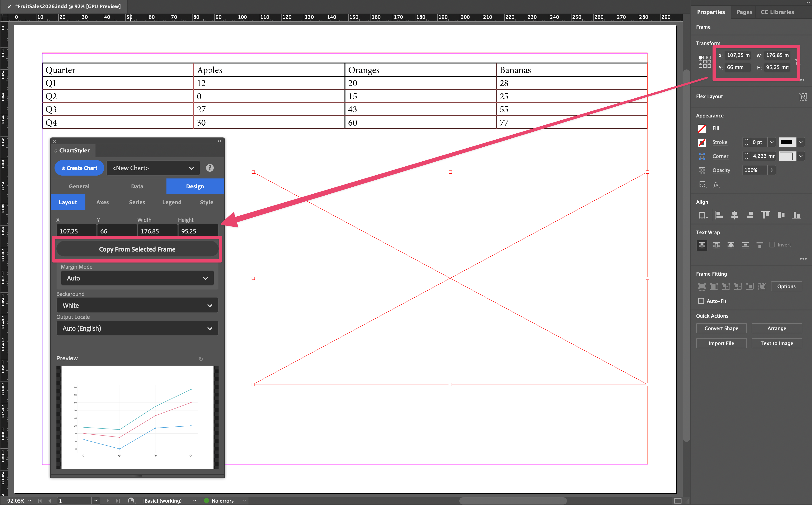This screenshot has height=505, width=812.
Task: Enable the Auto-Fit checkbox
Action: (701, 301)
